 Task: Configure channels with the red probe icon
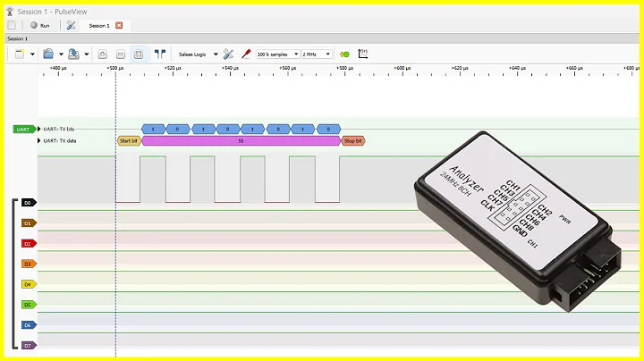click(x=246, y=55)
